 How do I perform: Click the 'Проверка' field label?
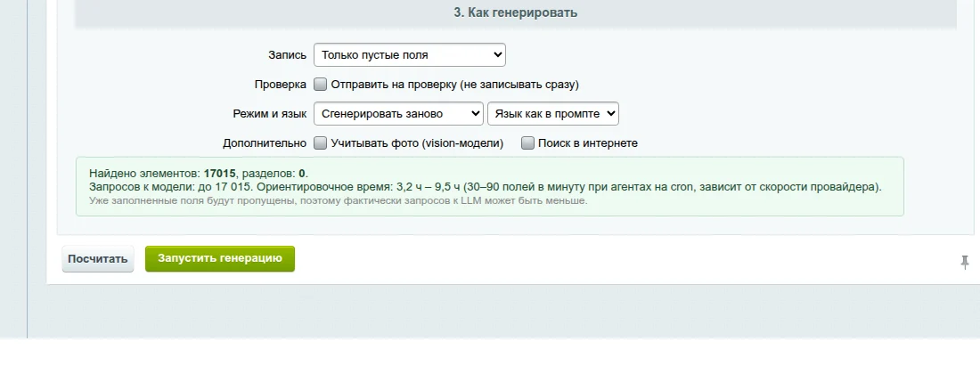coord(280,85)
